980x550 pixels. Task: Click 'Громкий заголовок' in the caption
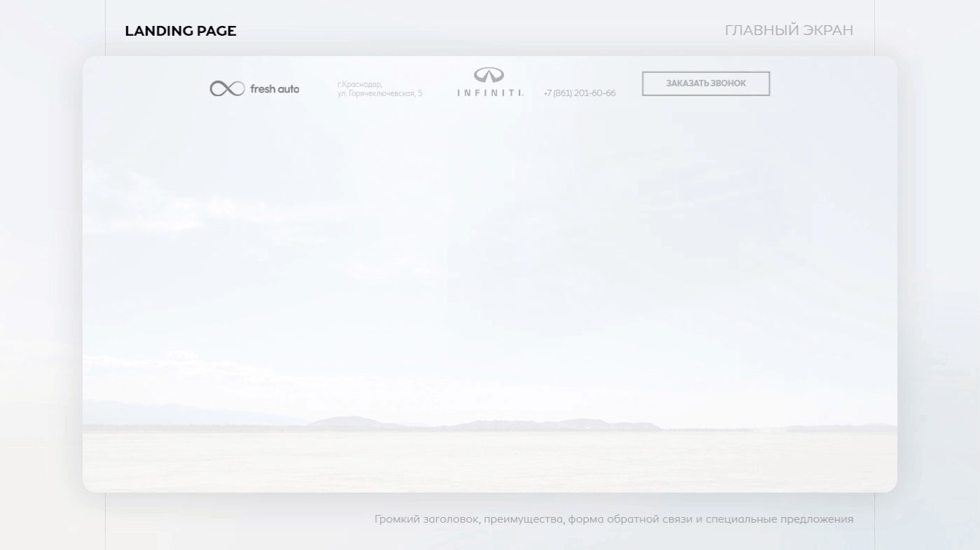tap(426, 519)
